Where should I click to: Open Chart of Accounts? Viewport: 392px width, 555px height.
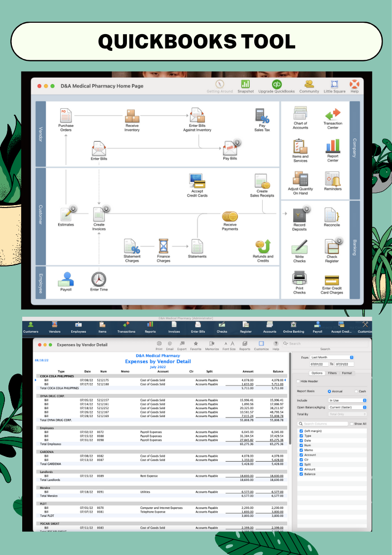301,114
